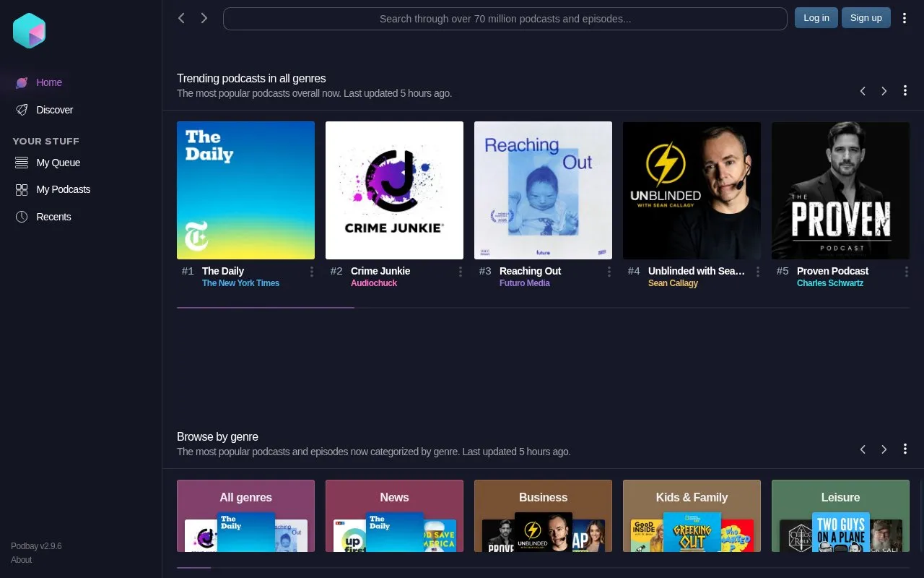Select the Business genre card
Screen dimensions: 924x578
(x=543, y=516)
